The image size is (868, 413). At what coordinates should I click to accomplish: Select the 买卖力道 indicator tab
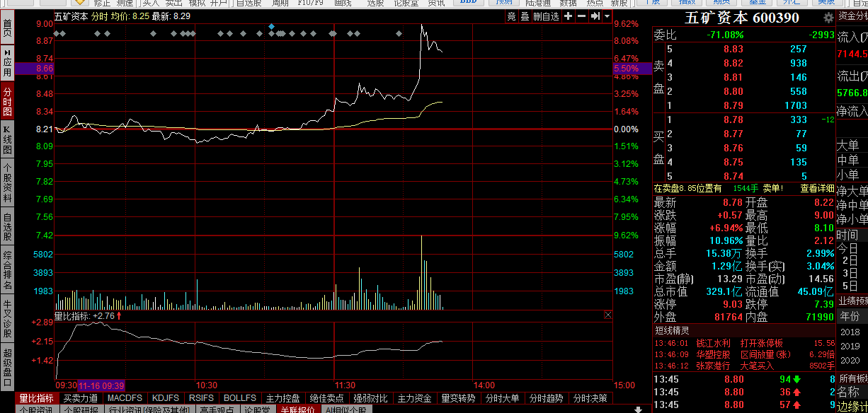79,399
